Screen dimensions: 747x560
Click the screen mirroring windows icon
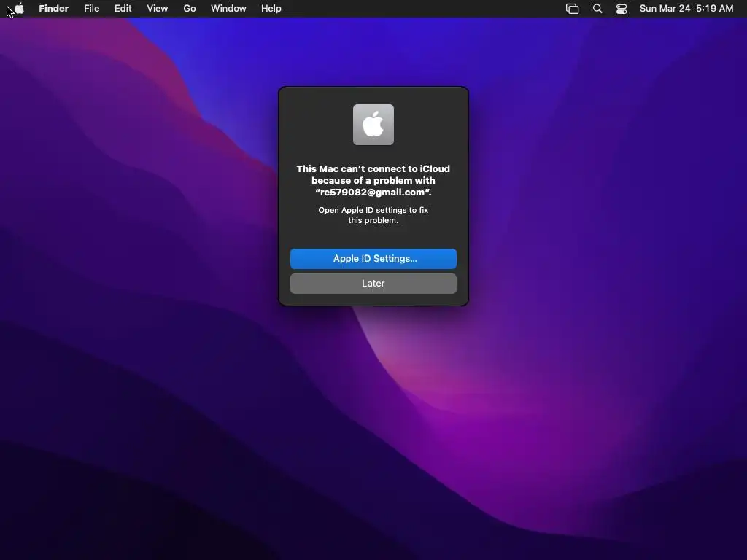click(x=572, y=9)
